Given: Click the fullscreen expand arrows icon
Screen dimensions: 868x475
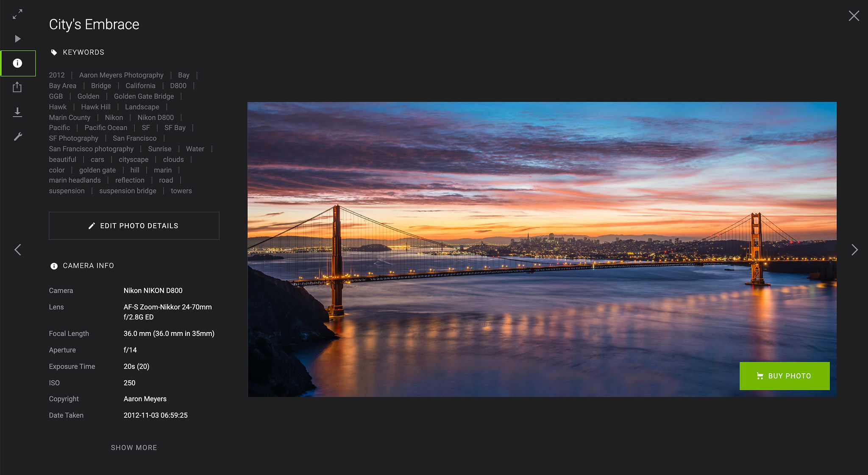Looking at the screenshot, I should tap(17, 14).
